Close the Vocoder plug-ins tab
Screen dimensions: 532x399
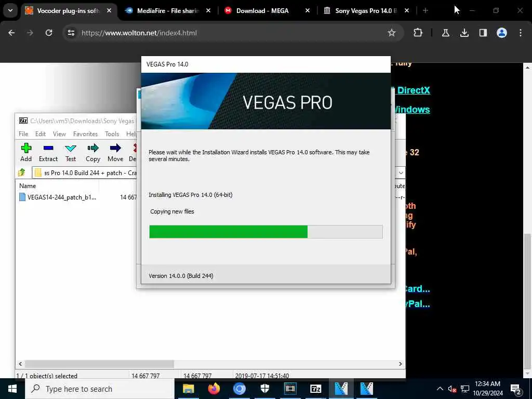[109, 11]
